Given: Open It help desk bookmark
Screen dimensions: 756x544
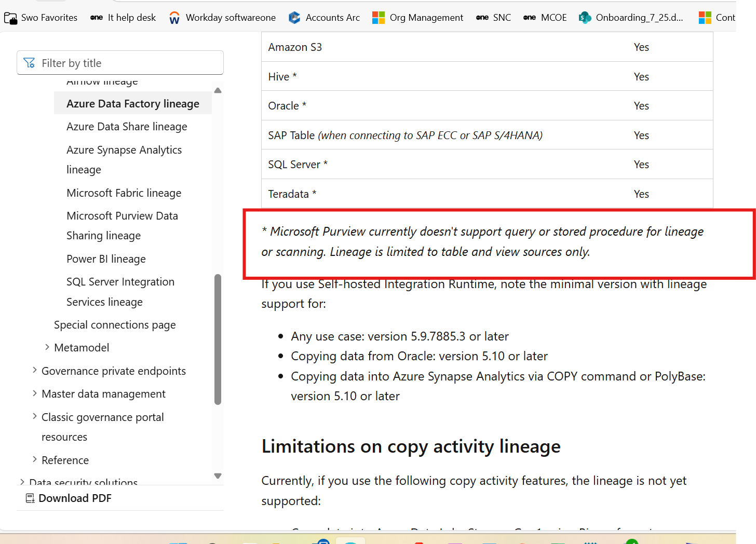Looking at the screenshot, I should (123, 18).
